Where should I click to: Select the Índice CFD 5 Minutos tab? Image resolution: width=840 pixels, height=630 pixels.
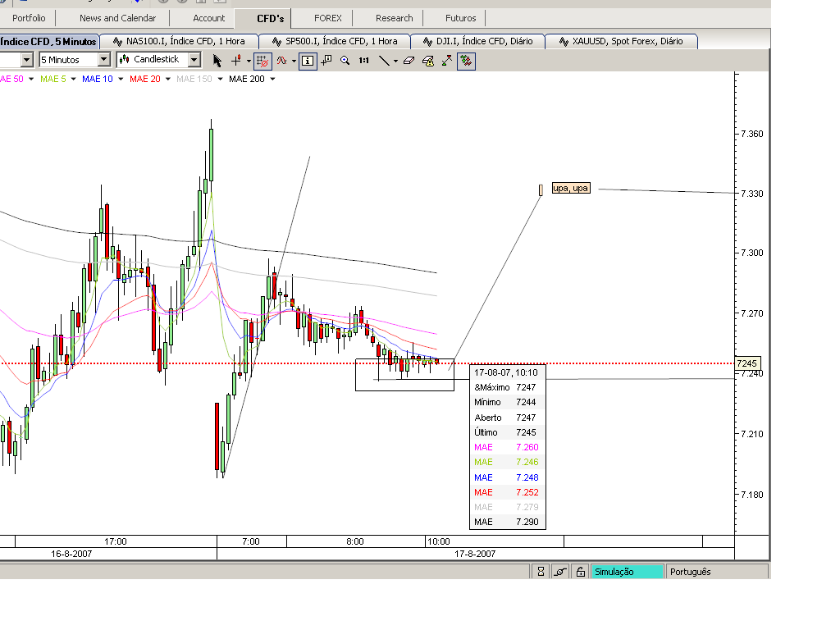coord(48,41)
